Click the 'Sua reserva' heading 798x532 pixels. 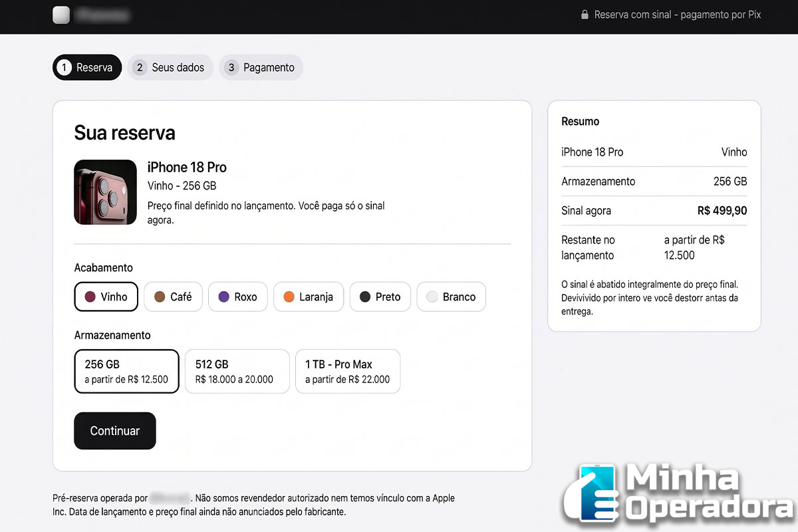pyautogui.click(x=124, y=132)
